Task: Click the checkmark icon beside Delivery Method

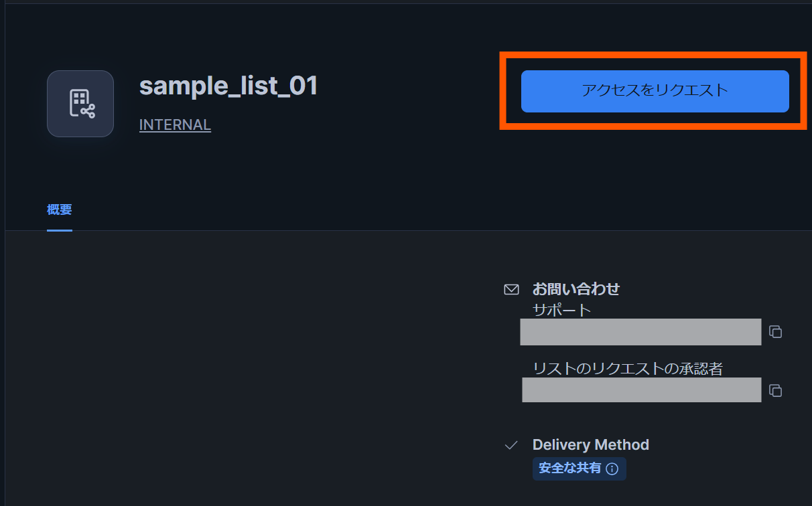Action: click(x=511, y=444)
